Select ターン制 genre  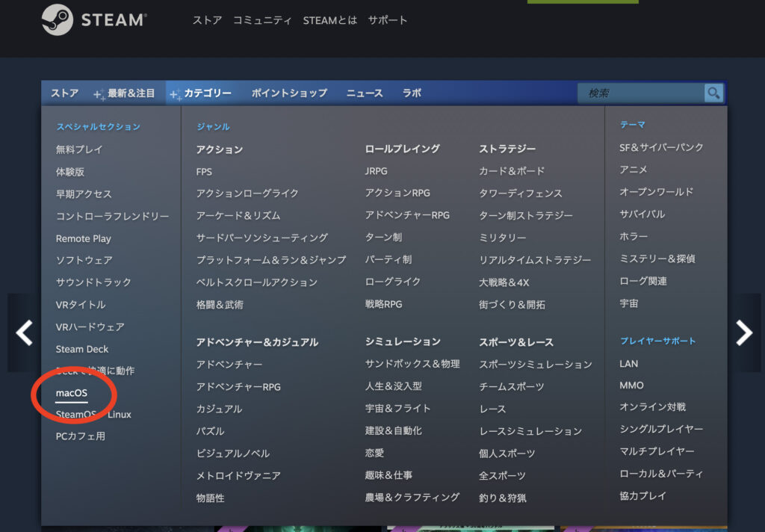tap(383, 237)
